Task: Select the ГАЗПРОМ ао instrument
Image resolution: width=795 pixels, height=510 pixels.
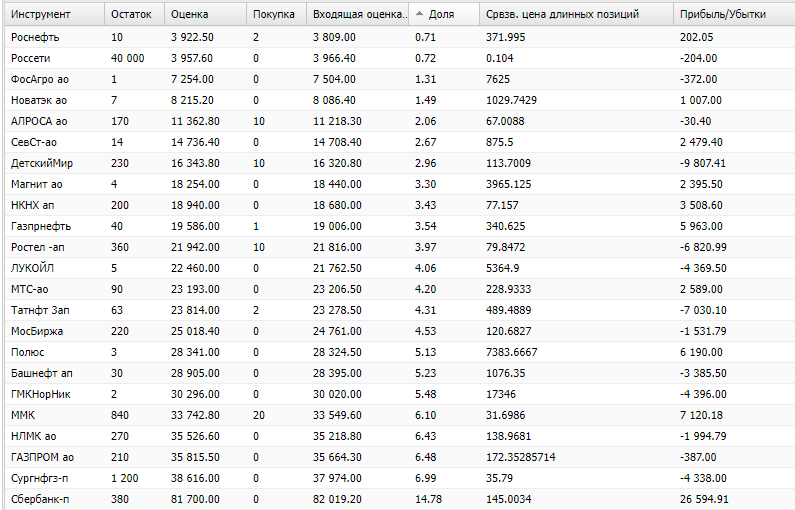Action: tap(42, 457)
